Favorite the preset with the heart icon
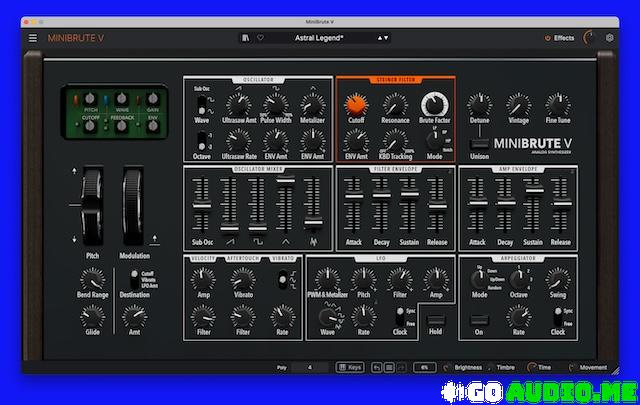The height and width of the screenshot is (405, 640). click(x=260, y=38)
